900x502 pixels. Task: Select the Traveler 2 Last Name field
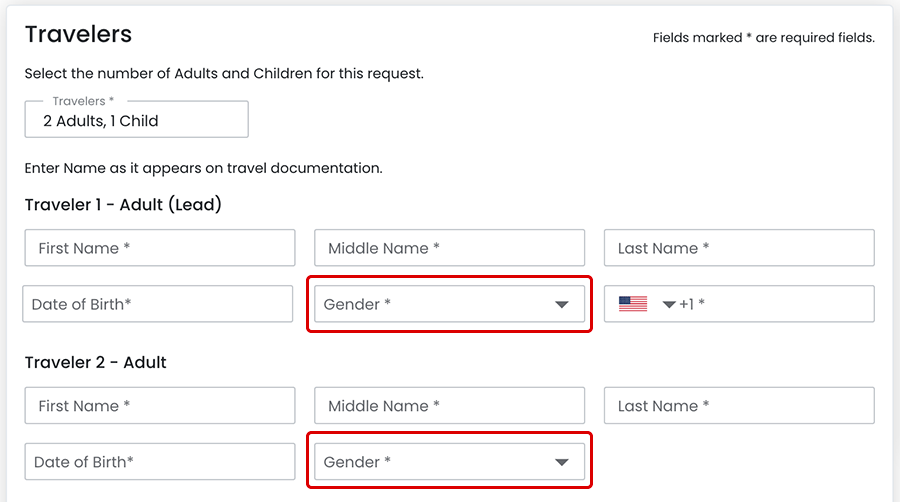coord(739,406)
